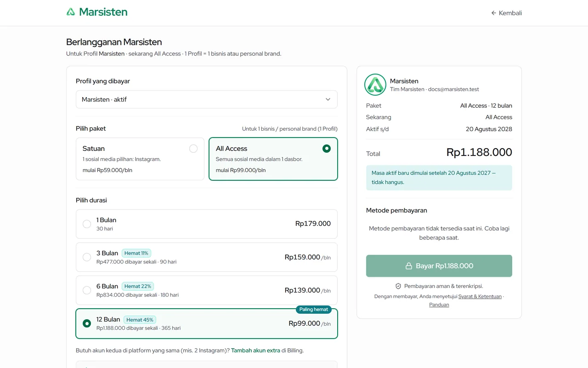Click the Hemat 11% badge

point(136,253)
